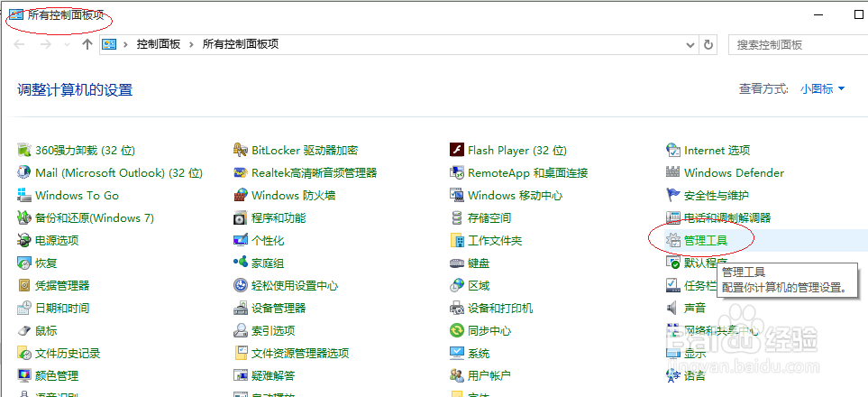868x397 pixels.
Task: Expand the chevron before 控制面板 in breadcrumb
Action: 125,45
